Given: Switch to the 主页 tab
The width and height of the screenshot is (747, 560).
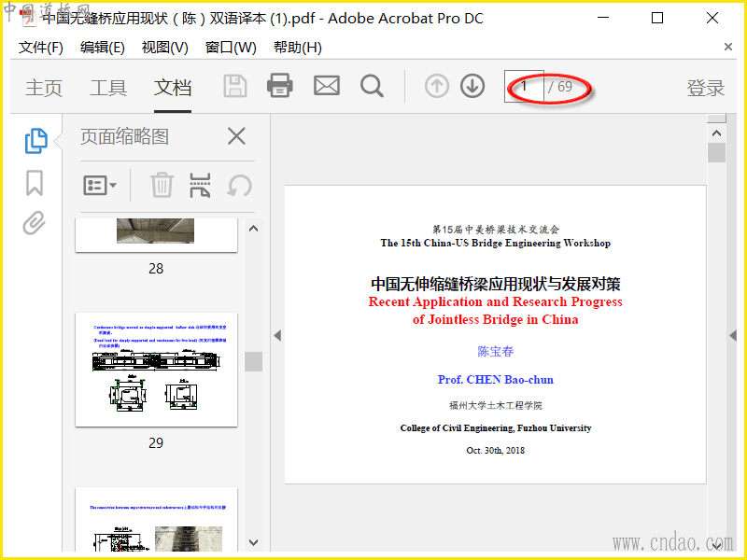Looking at the screenshot, I should [x=44, y=88].
